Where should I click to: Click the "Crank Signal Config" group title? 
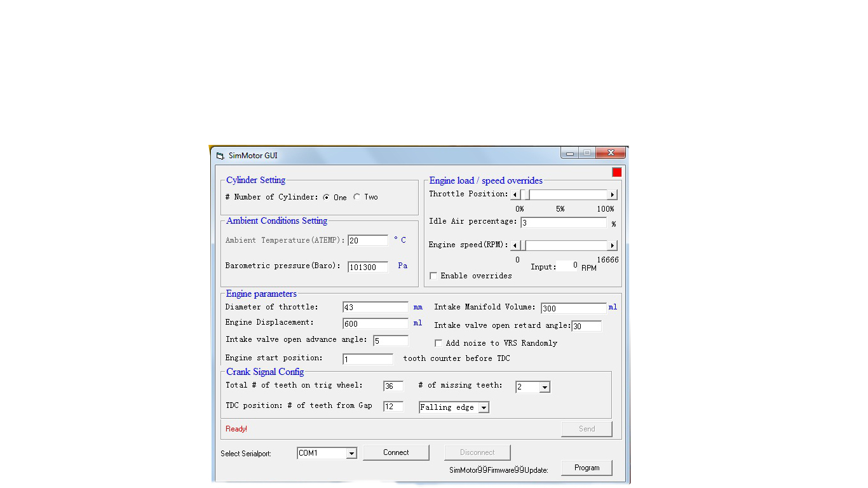pyautogui.click(x=265, y=372)
